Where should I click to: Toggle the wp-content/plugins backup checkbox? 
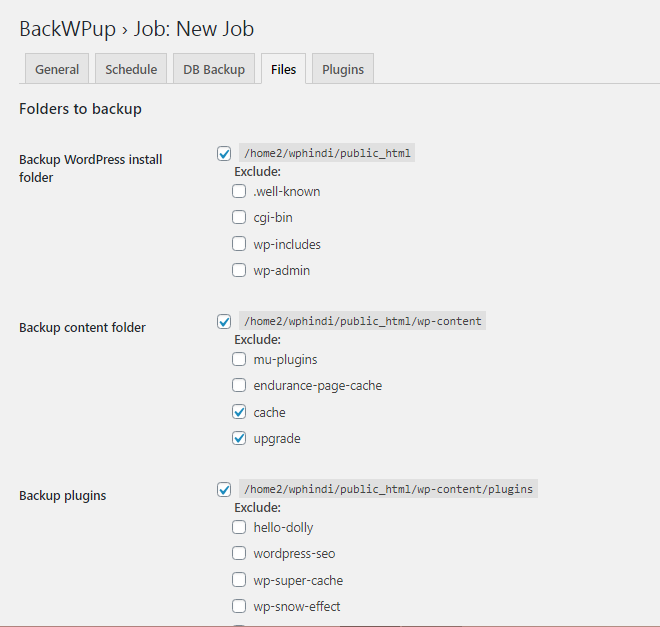225,490
